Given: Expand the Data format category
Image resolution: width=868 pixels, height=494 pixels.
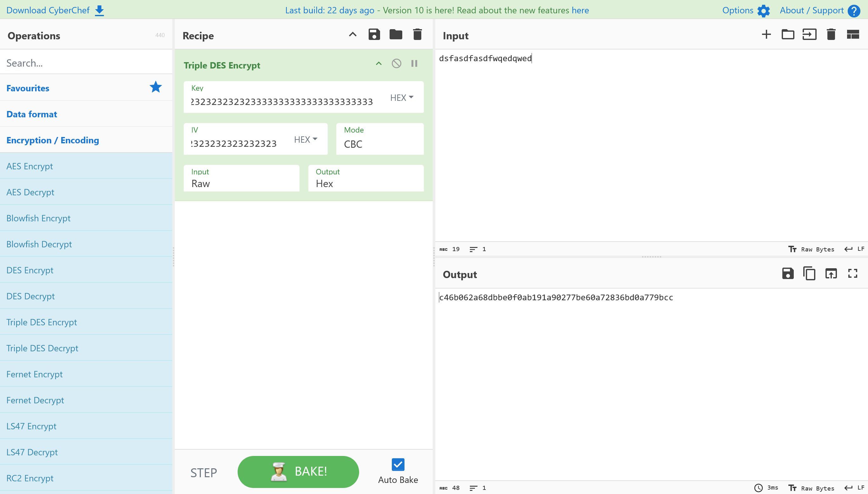Looking at the screenshot, I should (x=86, y=114).
